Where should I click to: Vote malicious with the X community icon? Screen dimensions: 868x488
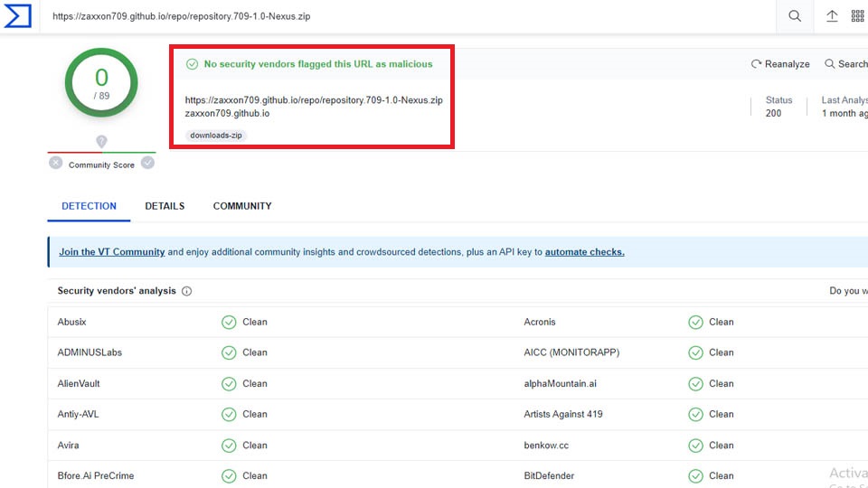(55, 163)
